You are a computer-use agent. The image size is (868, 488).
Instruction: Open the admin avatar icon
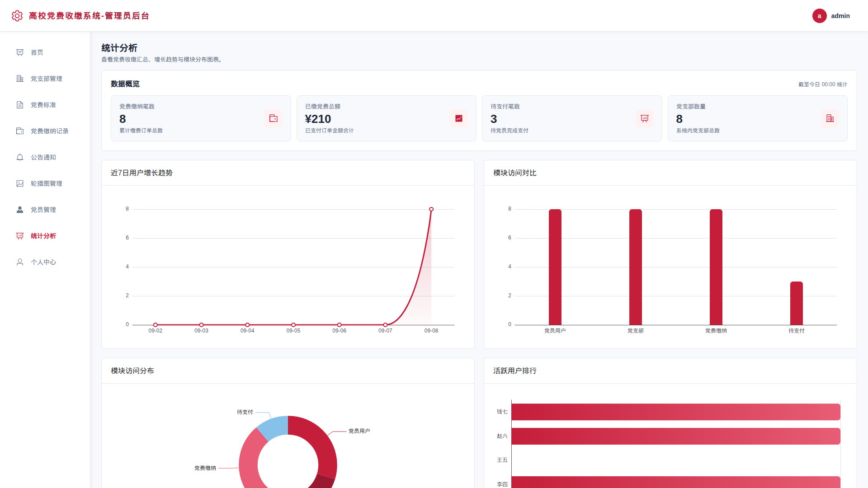[x=819, y=16]
